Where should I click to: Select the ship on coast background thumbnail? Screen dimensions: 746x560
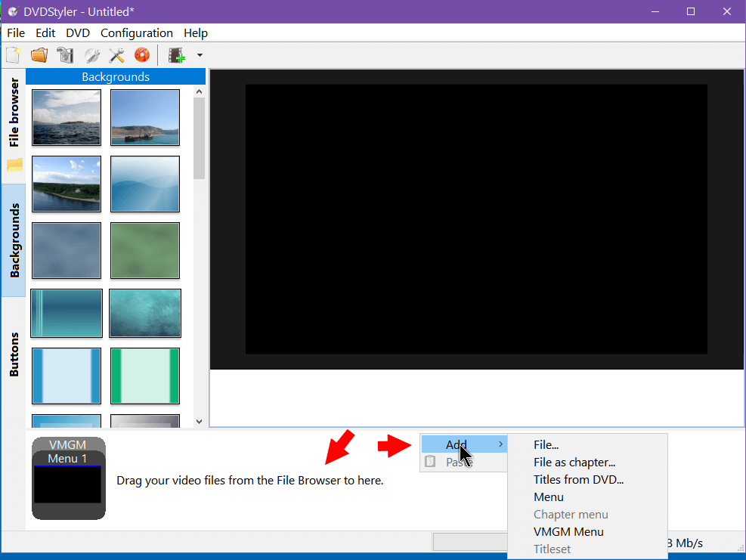click(x=145, y=117)
